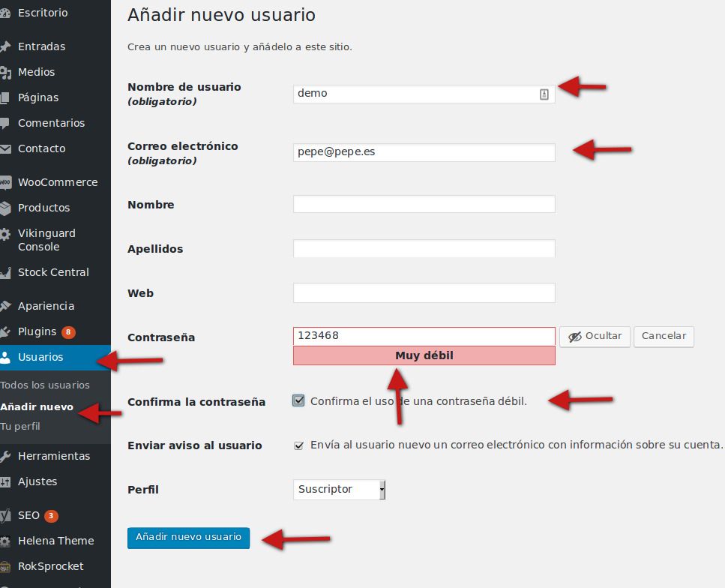725x588 pixels.
Task: Click the Vikinguard Console gear icon
Action: 5,234
